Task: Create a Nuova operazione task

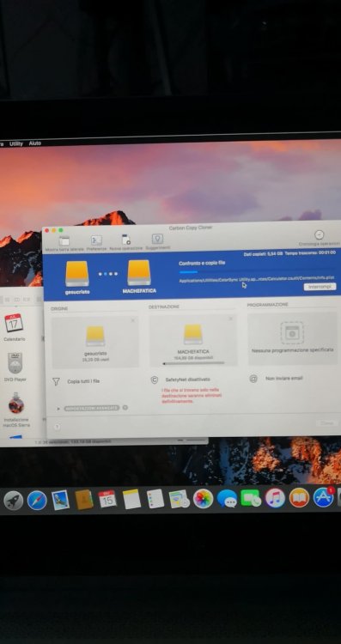Action: (x=126, y=240)
